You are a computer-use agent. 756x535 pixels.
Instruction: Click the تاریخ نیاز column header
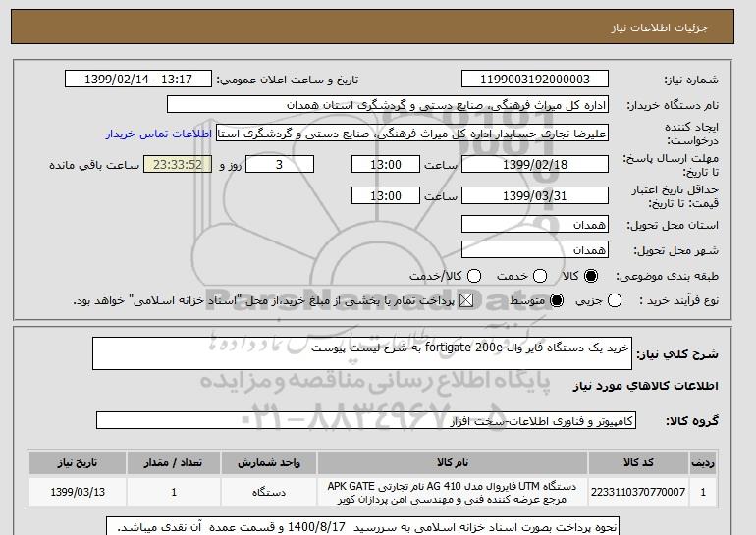coord(78,462)
